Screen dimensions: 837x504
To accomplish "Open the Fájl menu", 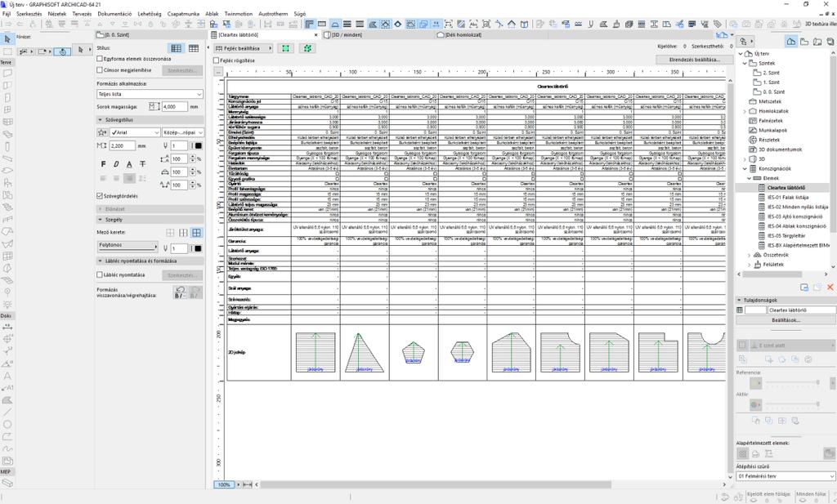I will tap(7, 14).
